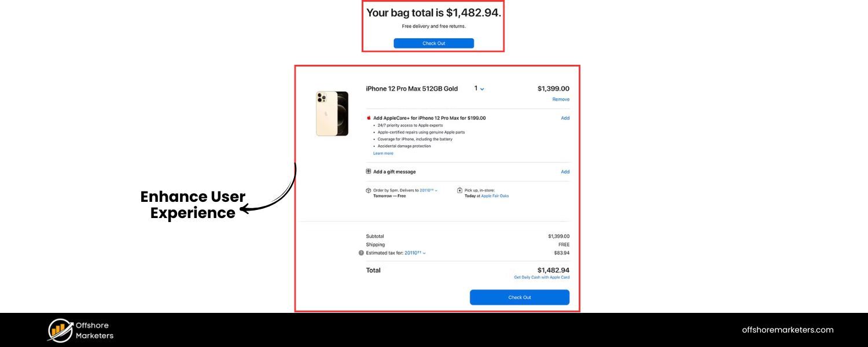Click the top Check Out button
This screenshot has width=868, height=347.
pos(433,43)
